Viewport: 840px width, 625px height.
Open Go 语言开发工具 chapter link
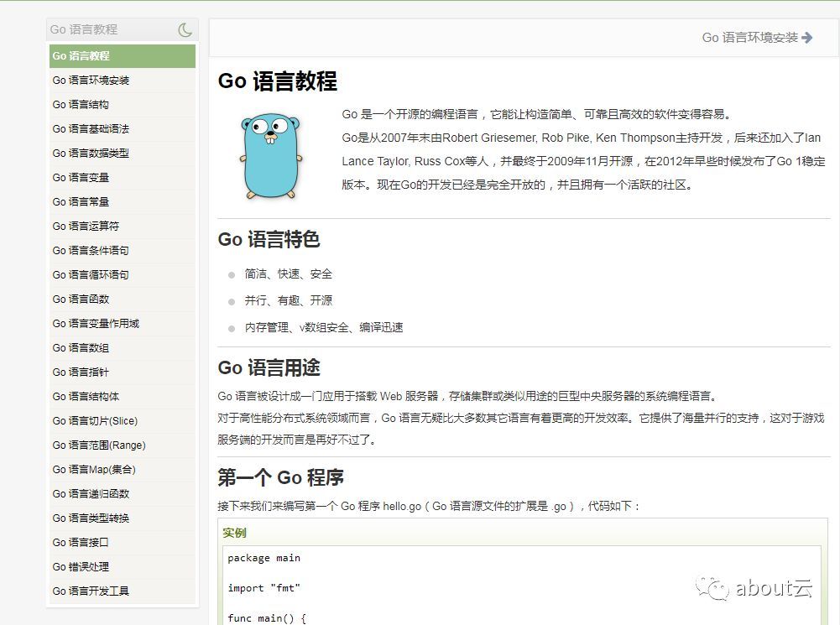point(123,591)
